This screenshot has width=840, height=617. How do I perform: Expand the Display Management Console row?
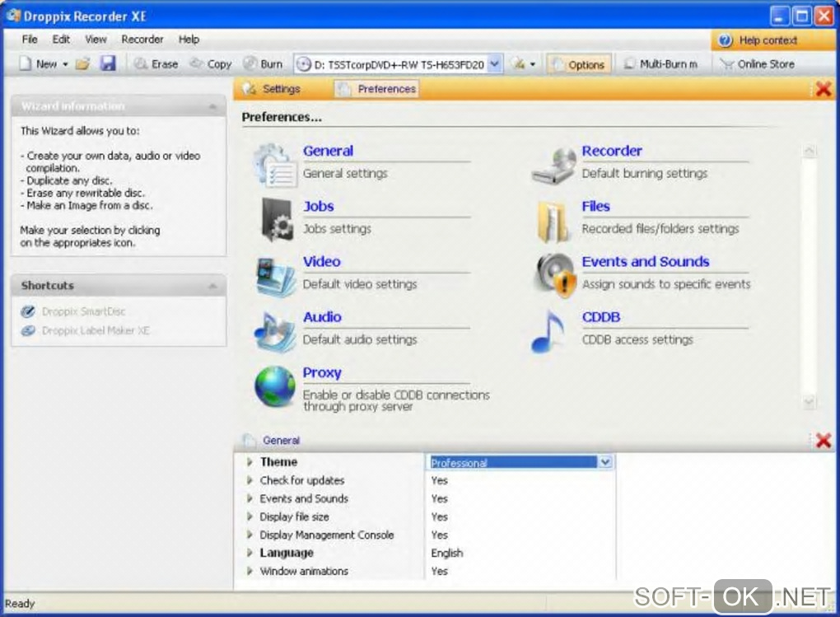click(x=249, y=535)
